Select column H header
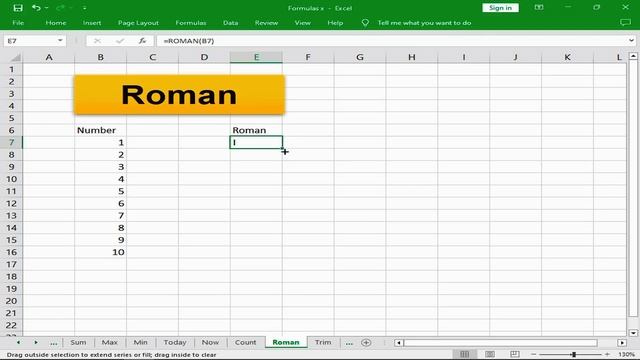 411,58
